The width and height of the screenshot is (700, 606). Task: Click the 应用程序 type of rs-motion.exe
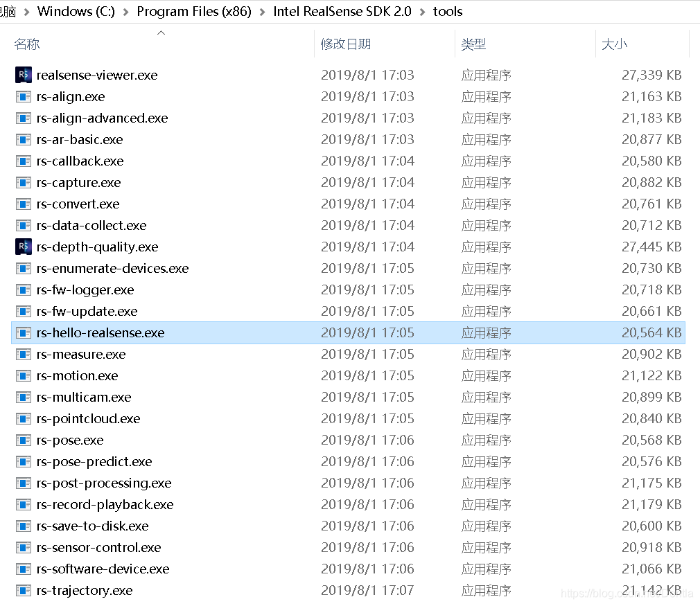click(x=486, y=376)
